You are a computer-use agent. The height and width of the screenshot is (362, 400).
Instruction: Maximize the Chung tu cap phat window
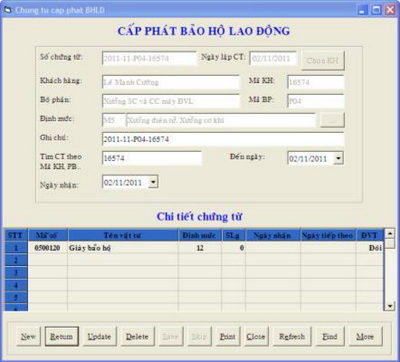click(376, 10)
